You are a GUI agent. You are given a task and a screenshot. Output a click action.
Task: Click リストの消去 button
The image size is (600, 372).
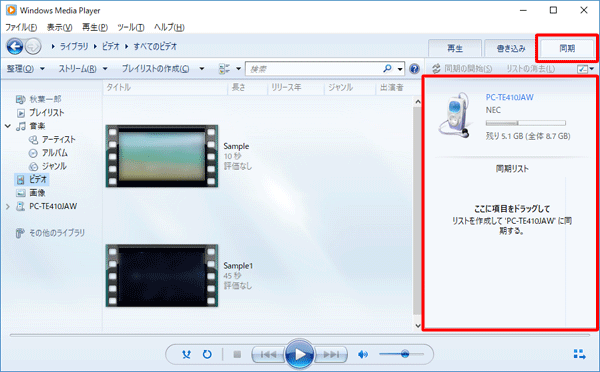(530, 69)
